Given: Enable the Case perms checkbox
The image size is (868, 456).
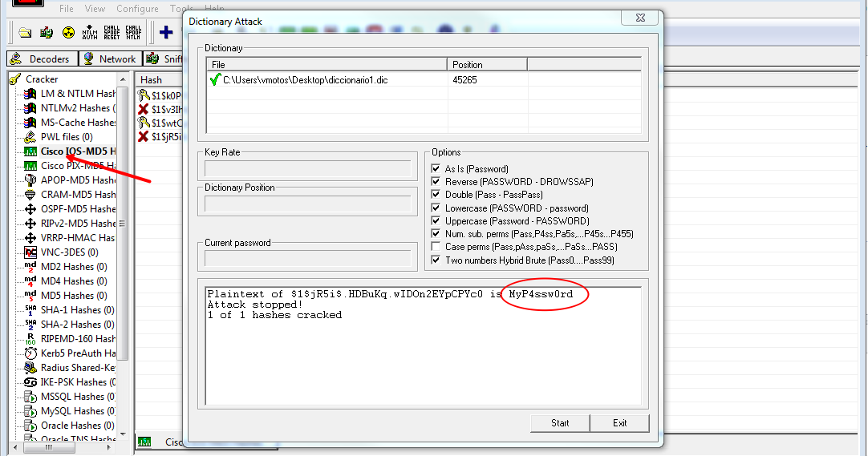Looking at the screenshot, I should (x=437, y=247).
